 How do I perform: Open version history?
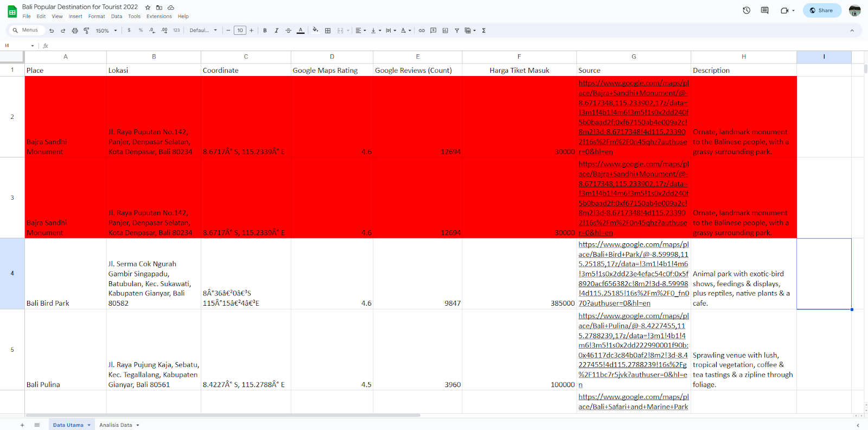click(x=746, y=10)
